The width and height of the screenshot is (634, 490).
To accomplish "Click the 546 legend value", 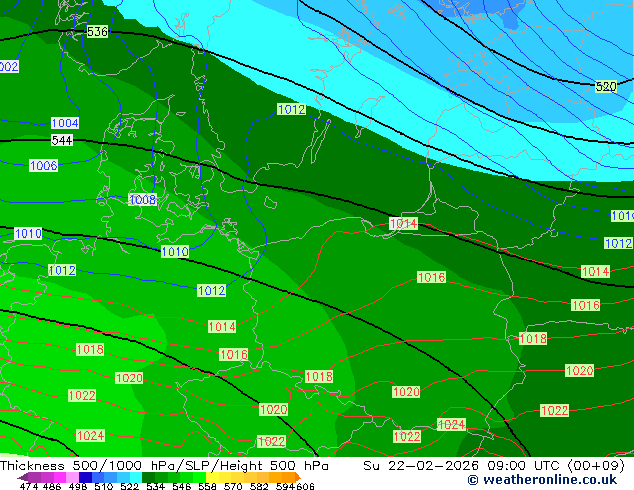I will click(182, 486).
